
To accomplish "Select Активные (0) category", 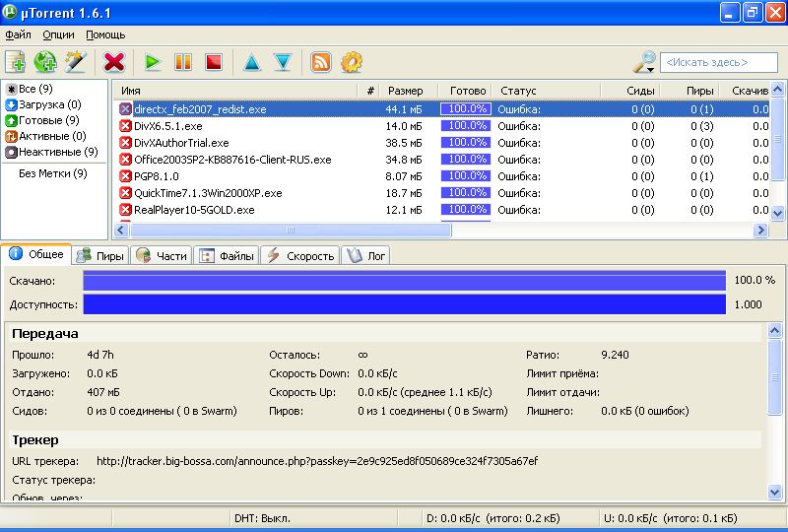I will click(x=45, y=136).
